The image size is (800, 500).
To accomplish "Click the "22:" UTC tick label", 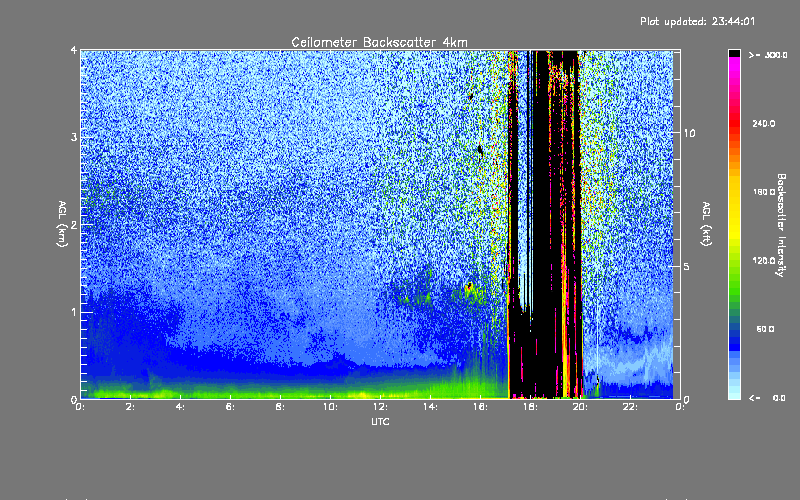I will pyautogui.click(x=631, y=407).
